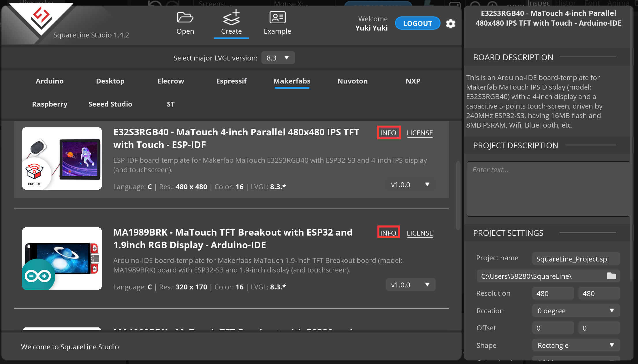The height and width of the screenshot is (364, 638).
Task: Switch to the Desktop board category
Action: 110,81
